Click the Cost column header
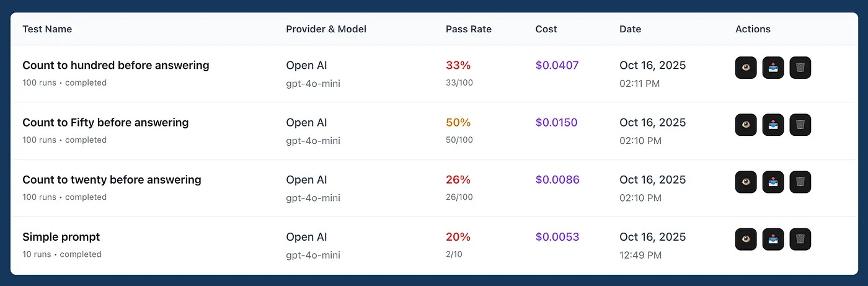The height and width of the screenshot is (286, 868). 546,29
